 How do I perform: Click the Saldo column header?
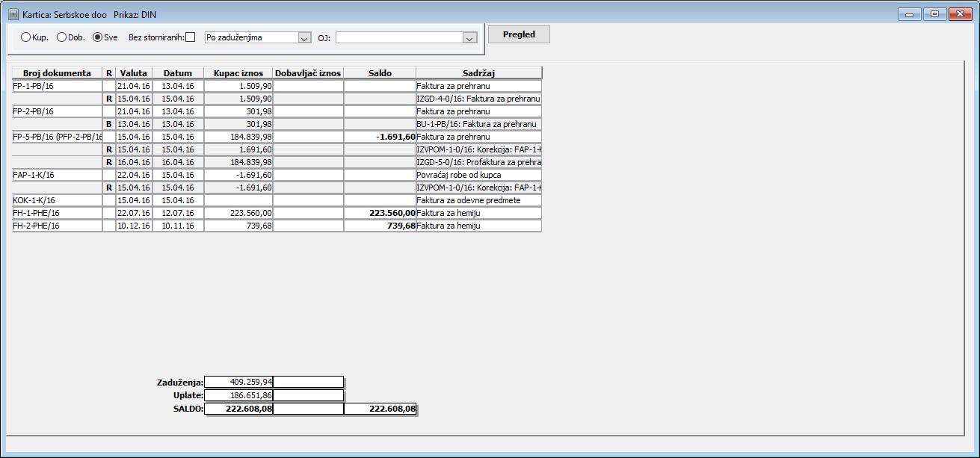tap(380, 73)
